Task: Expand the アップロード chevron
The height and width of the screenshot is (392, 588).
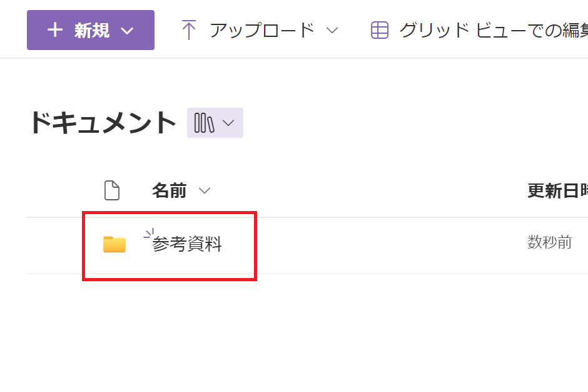Action: click(332, 30)
